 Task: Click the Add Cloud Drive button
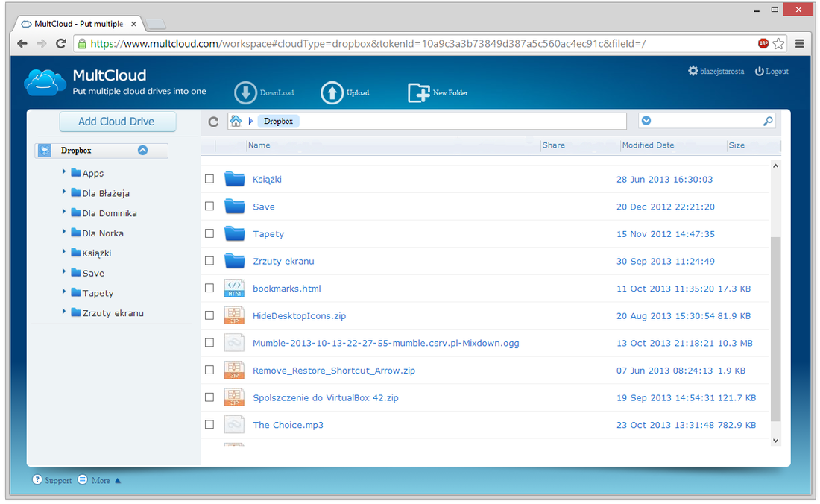(x=117, y=122)
